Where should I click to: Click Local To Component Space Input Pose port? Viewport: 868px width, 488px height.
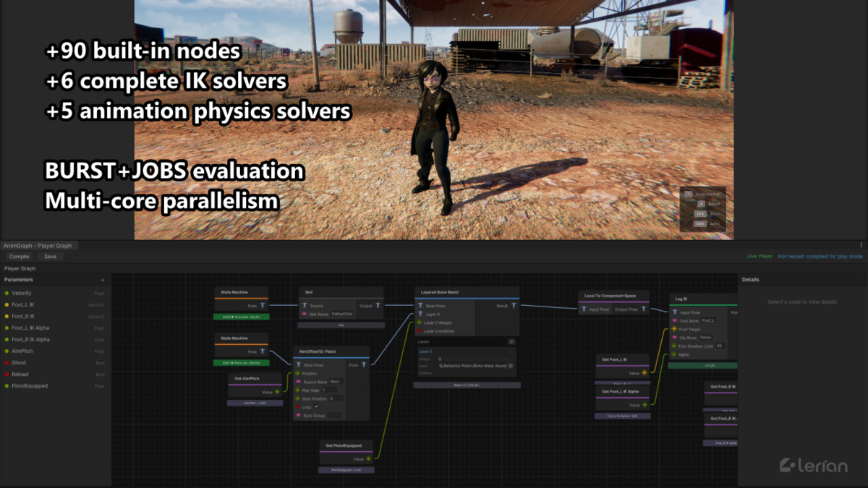584,309
